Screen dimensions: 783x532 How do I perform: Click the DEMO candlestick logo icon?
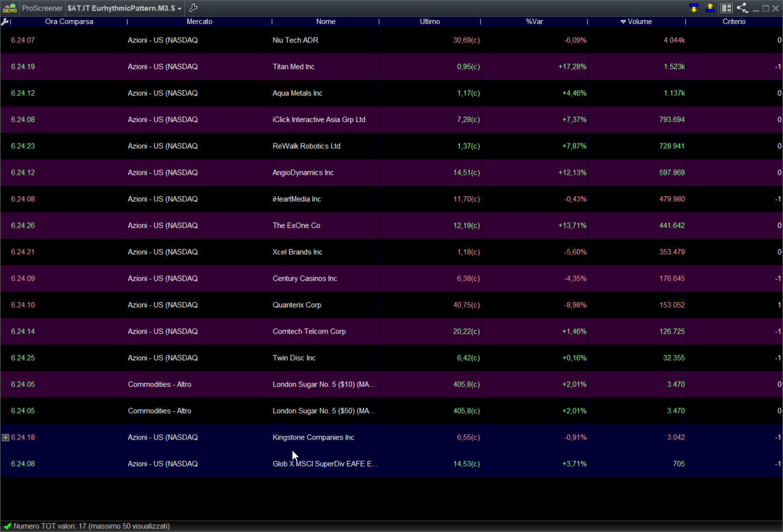pyautogui.click(x=9, y=8)
